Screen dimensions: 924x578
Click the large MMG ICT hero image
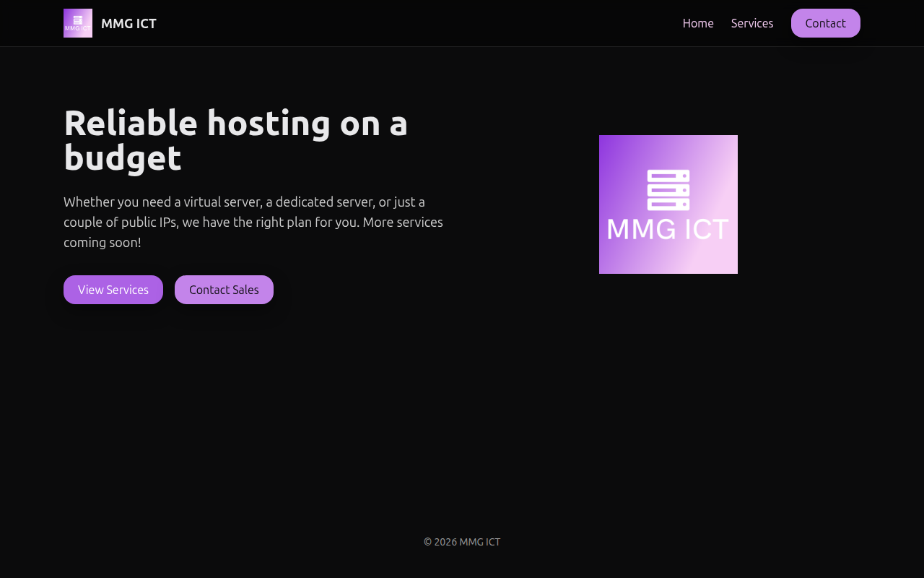[668, 204]
